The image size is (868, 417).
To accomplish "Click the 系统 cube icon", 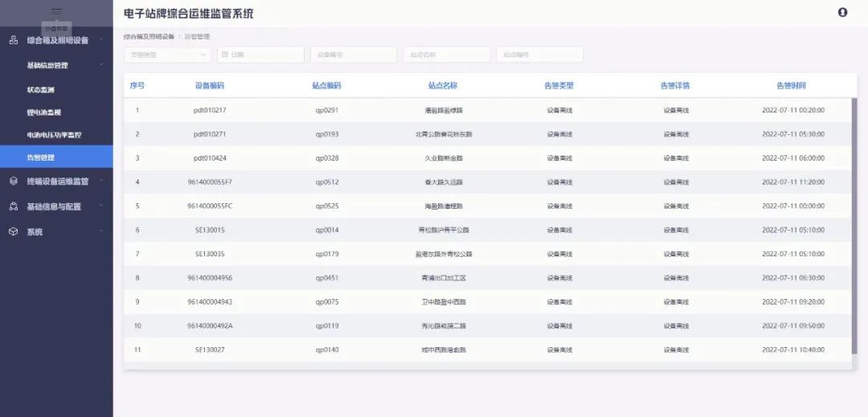I will (14, 231).
